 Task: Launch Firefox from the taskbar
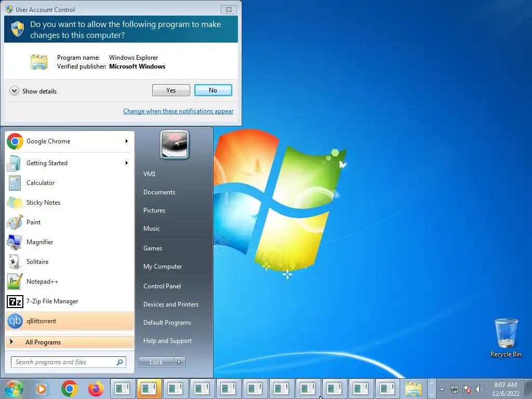[x=96, y=389]
